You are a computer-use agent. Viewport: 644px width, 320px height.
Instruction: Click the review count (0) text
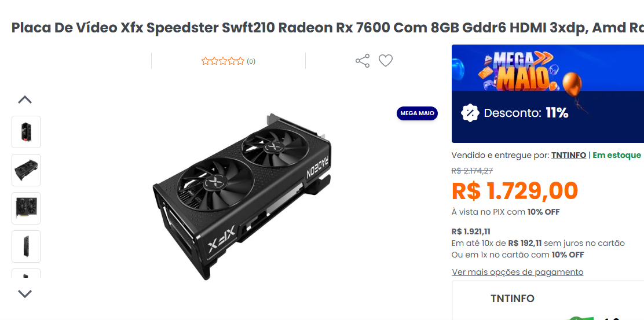tap(251, 61)
